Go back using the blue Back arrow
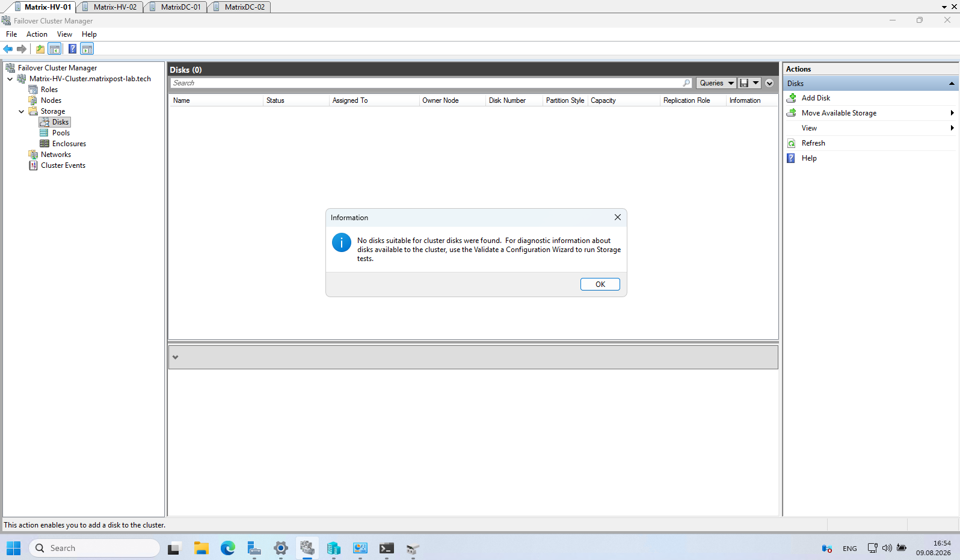Screen dimensions: 960x560 pos(8,49)
